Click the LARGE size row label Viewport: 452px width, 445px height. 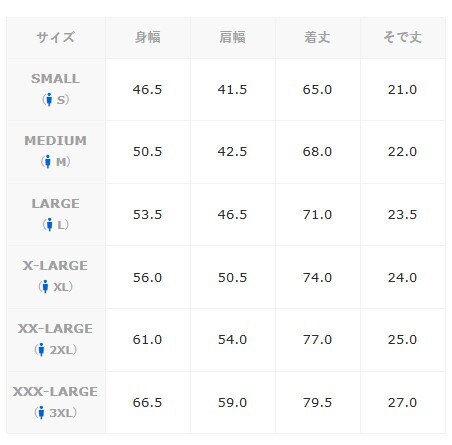(56, 204)
